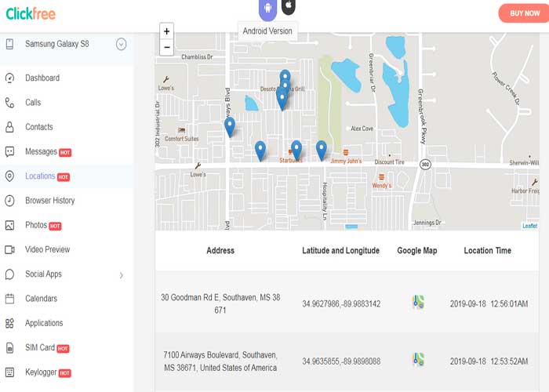
Task: Click the Keylogger keyboard icon
Action: 9,372
